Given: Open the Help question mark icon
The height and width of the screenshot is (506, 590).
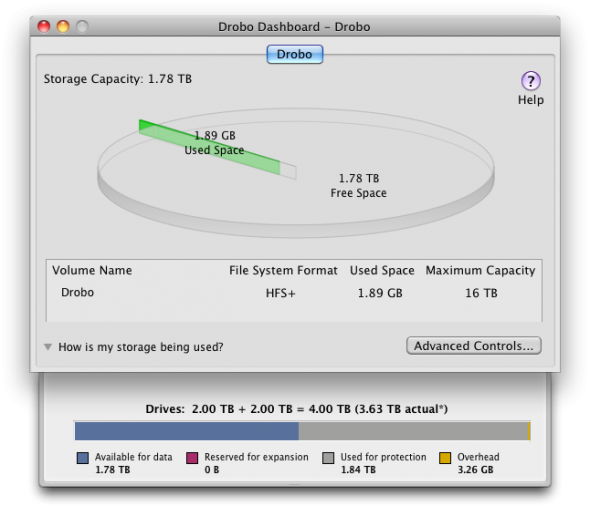Looking at the screenshot, I should (x=531, y=81).
